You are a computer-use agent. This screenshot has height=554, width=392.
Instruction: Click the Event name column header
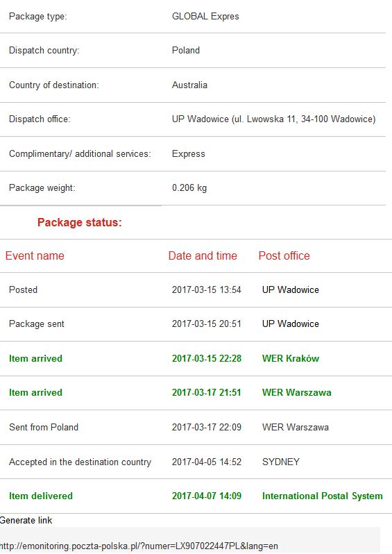(x=35, y=255)
